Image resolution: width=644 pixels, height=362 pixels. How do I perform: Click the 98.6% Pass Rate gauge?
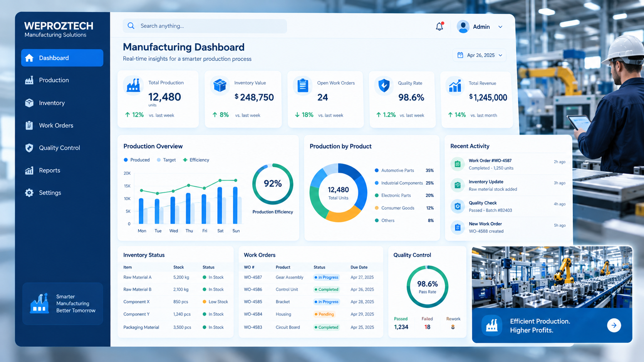[428, 287]
